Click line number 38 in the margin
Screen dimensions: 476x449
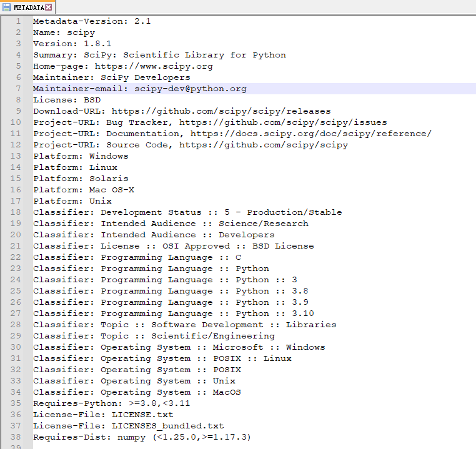16,437
